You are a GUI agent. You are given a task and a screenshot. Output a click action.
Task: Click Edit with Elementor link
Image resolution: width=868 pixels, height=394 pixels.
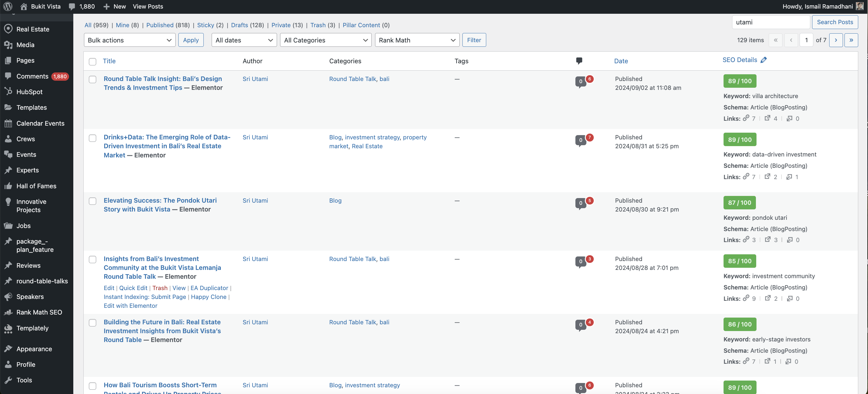(x=130, y=306)
